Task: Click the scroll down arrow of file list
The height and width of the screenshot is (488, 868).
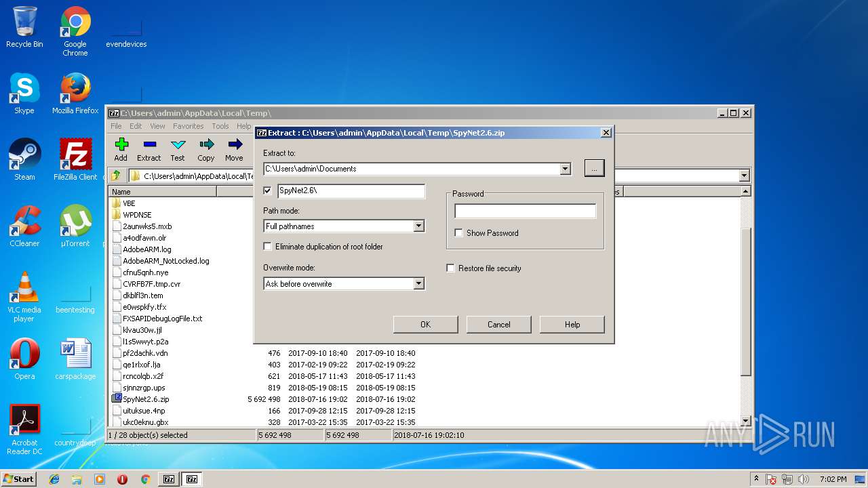Action: pos(746,421)
